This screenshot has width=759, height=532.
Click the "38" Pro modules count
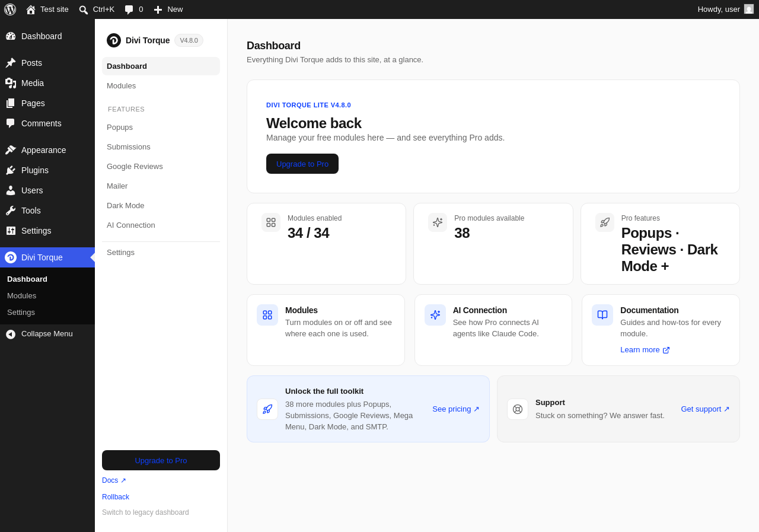pyautogui.click(x=462, y=233)
